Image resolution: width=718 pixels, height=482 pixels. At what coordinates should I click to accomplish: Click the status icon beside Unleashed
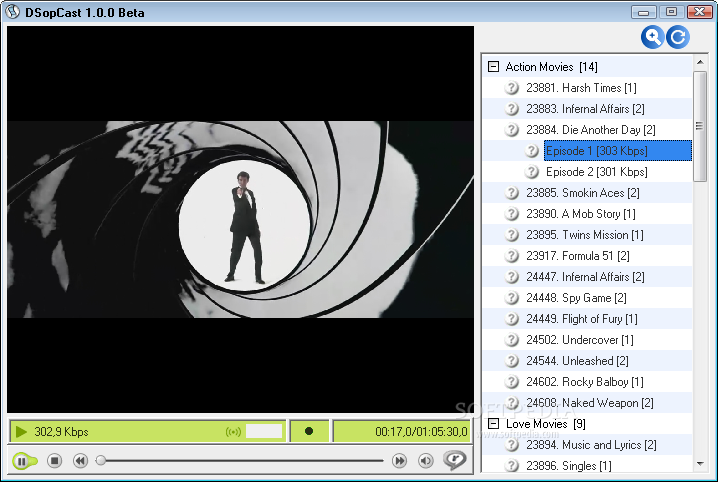[x=511, y=361]
